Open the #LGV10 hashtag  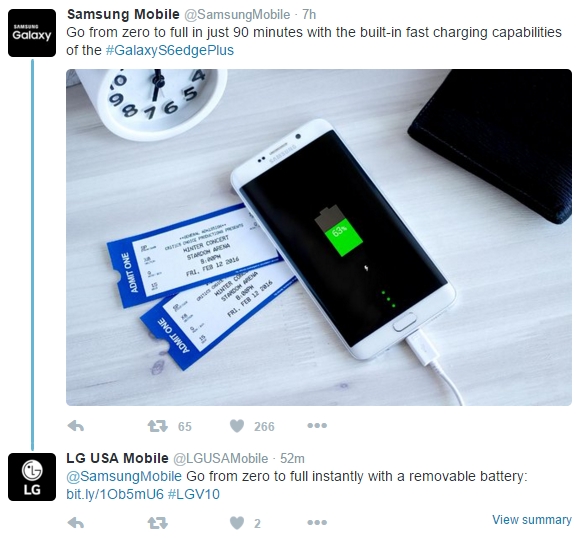(x=194, y=494)
